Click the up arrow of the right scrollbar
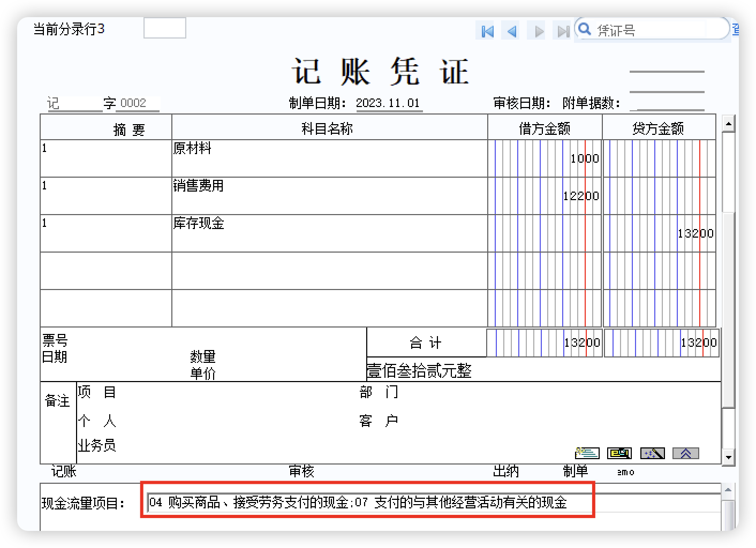The height and width of the screenshot is (548, 756). pyautogui.click(x=729, y=123)
